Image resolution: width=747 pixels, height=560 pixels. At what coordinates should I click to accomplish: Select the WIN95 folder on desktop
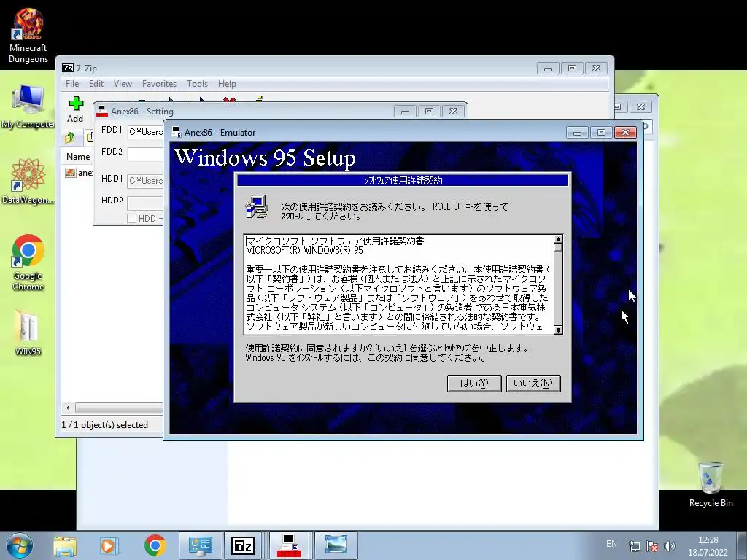tap(28, 333)
